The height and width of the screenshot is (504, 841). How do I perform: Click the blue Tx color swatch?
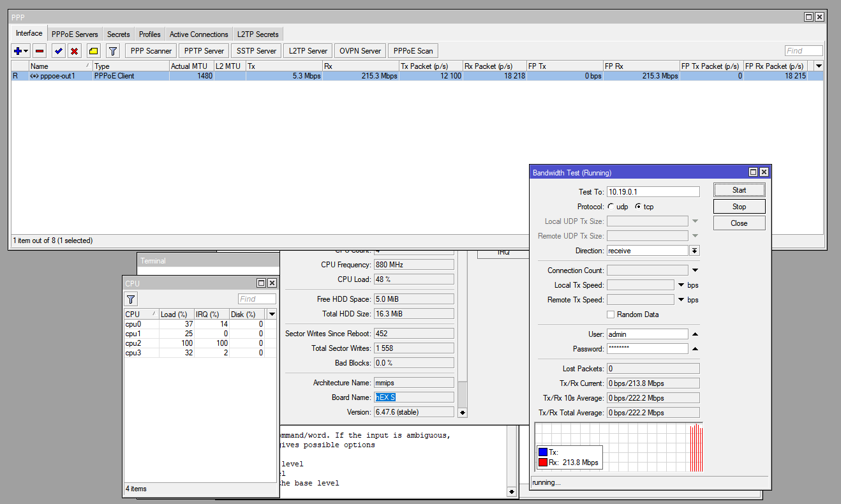[543, 452]
